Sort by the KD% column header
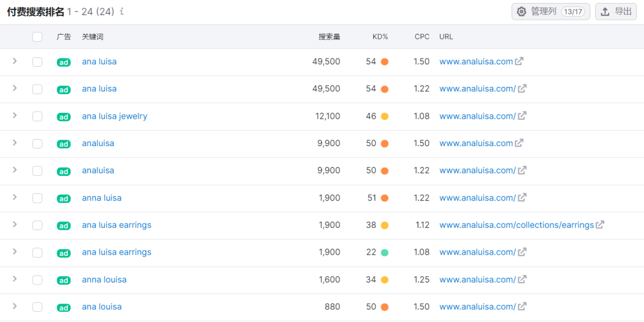 tap(380, 37)
